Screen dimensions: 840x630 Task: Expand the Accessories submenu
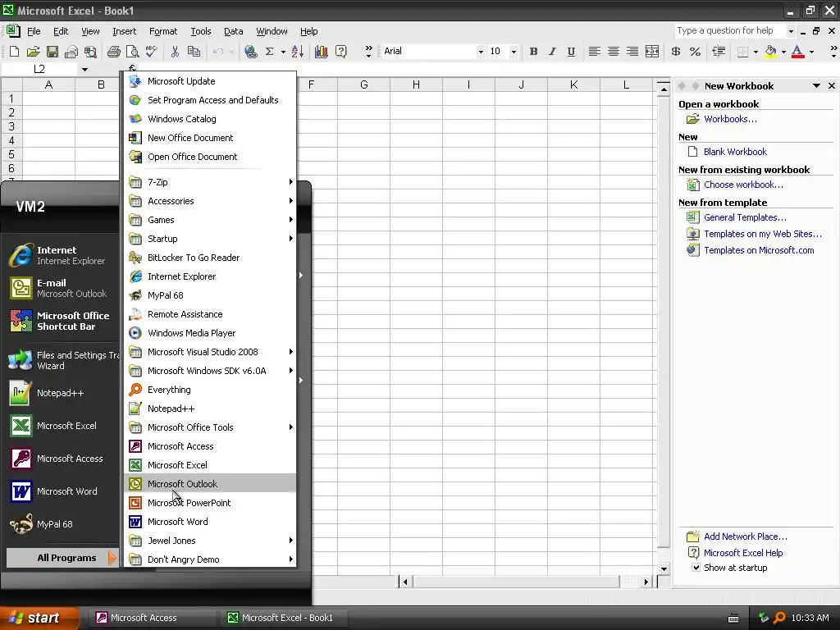210,201
